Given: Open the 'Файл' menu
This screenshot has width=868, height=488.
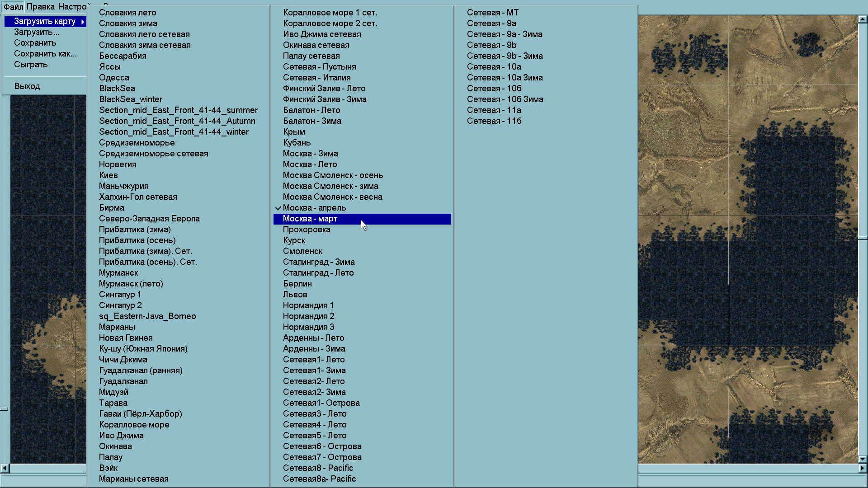Looking at the screenshot, I should pyautogui.click(x=13, y=7).
